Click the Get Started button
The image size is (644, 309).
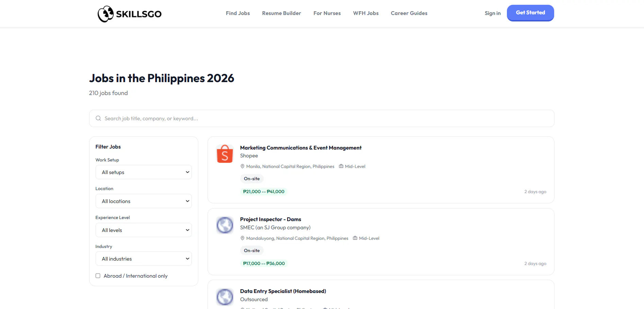pos(530,13)
